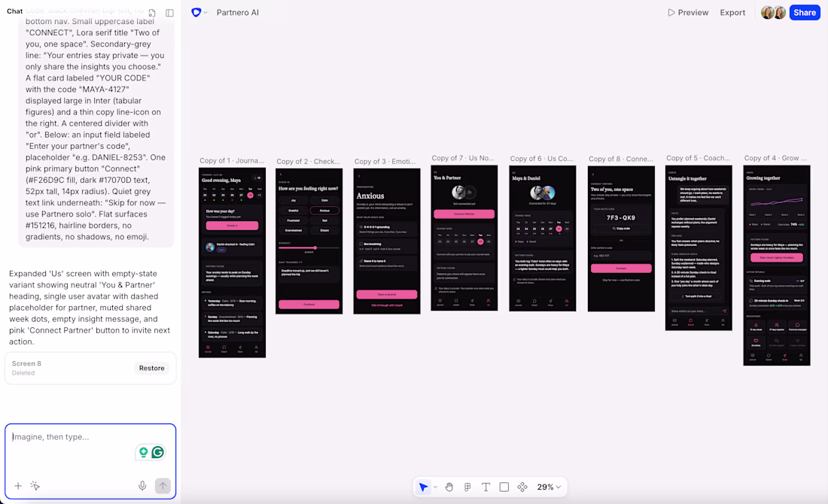Select the 'Copy of 2 · Check...' frame label
This screenshot has height=504, width=828.
pos(309,162)
